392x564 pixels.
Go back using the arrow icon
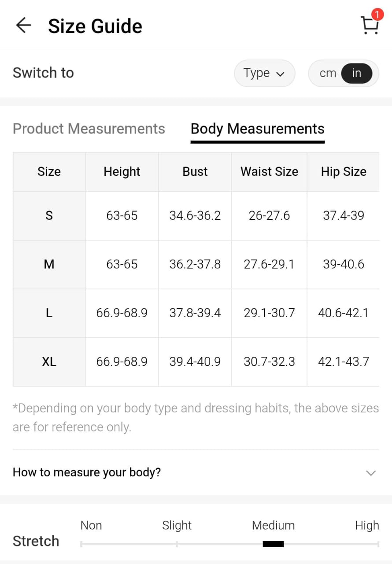[23, 26]
